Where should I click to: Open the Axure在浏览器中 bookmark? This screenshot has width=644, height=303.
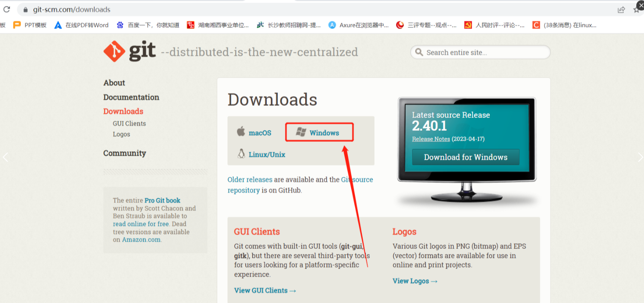click(358, 25)
